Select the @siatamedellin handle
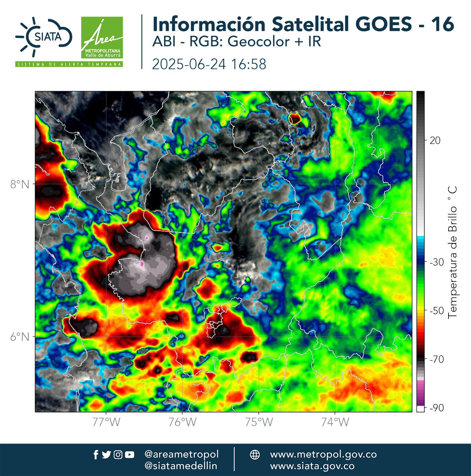The height and width of the screenshot is (476, 471). click(x=181, y=466)
